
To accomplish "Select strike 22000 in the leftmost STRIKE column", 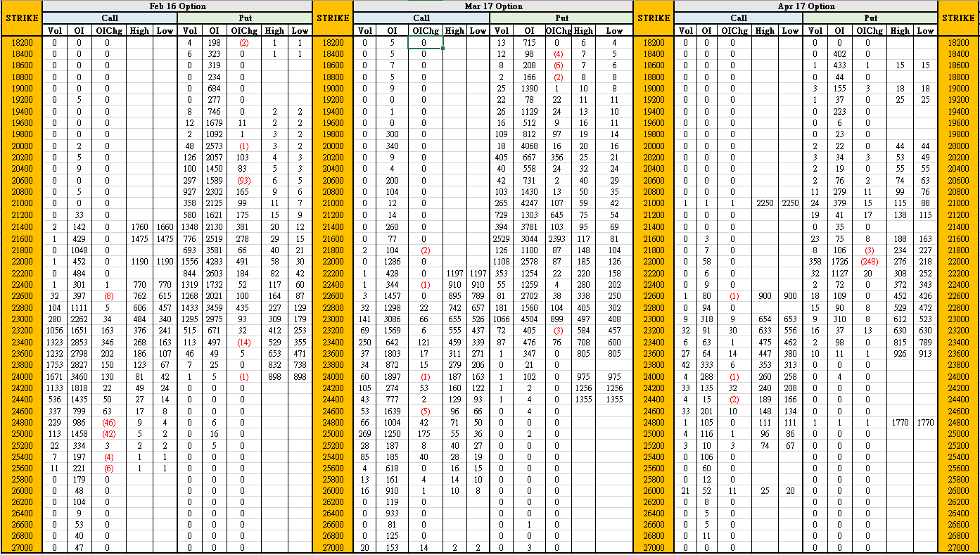I will coord(22,262).
